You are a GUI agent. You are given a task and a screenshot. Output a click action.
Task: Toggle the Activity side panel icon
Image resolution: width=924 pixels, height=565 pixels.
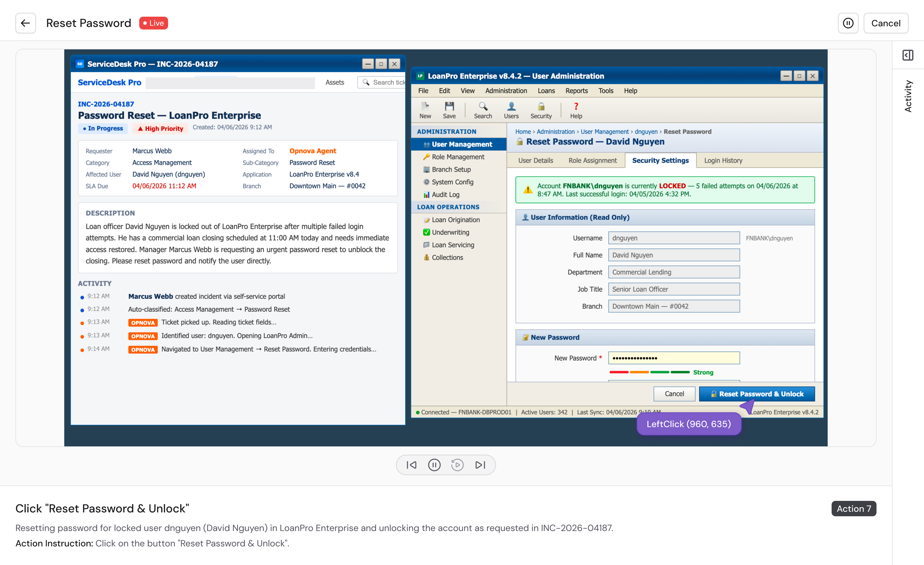coord(908,55)
